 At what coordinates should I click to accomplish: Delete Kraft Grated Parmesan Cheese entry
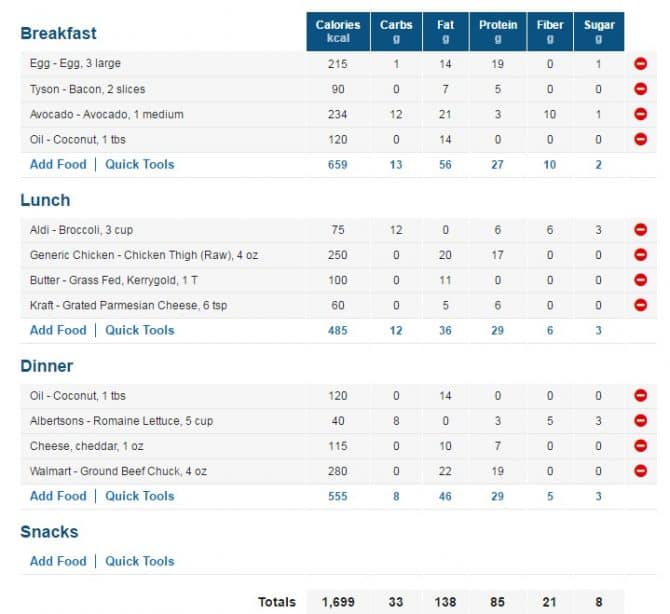(640, 305)
